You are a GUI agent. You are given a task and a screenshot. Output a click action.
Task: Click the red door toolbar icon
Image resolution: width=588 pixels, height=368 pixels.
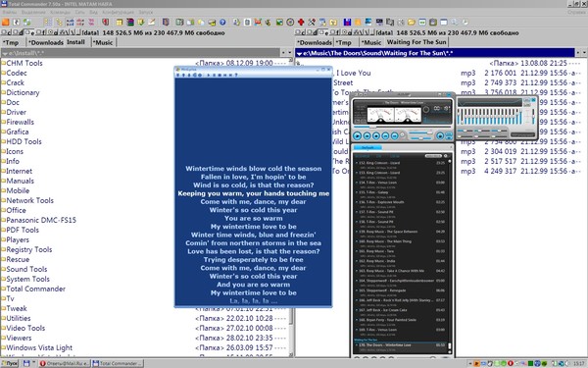(106, 23)
